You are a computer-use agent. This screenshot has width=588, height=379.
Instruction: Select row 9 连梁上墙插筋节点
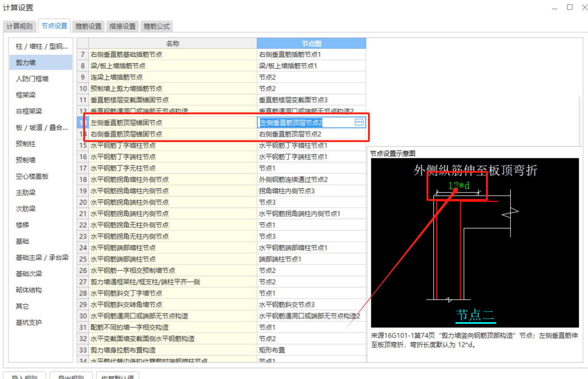point(173,77)
